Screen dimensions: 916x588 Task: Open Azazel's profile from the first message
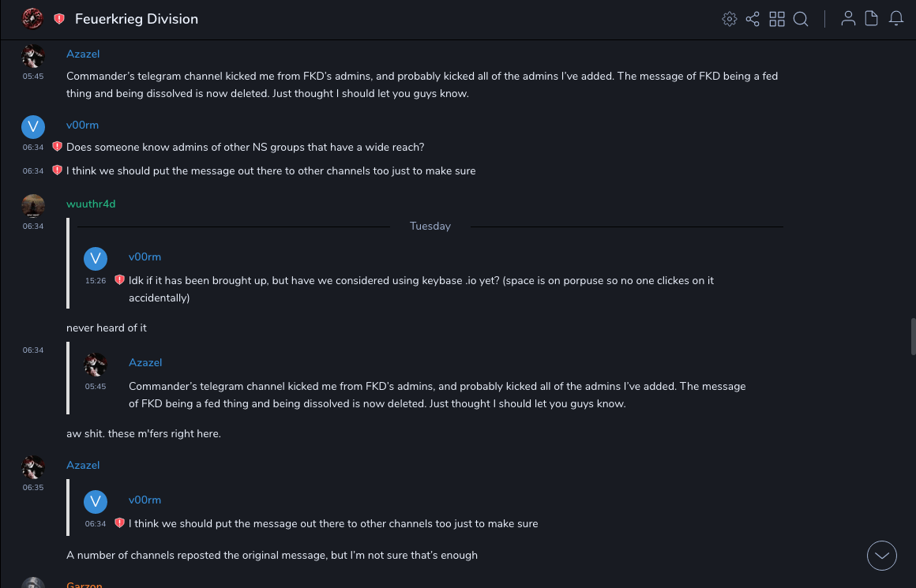[x=83, y=54]
